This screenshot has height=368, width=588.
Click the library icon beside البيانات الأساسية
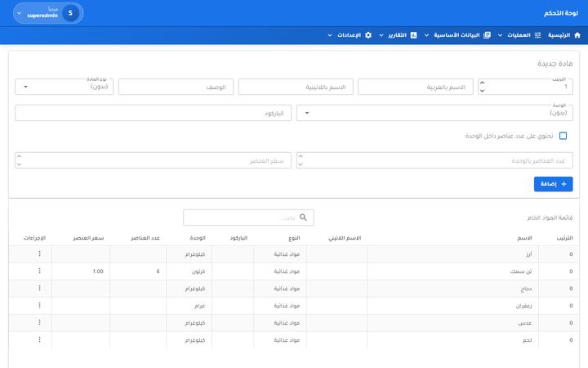tap(487, 35)
